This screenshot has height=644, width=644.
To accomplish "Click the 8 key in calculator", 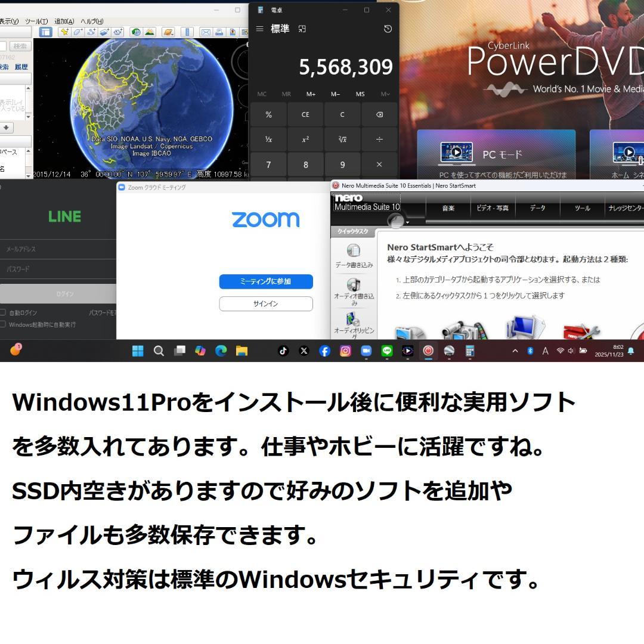I will tap(305, 165).
